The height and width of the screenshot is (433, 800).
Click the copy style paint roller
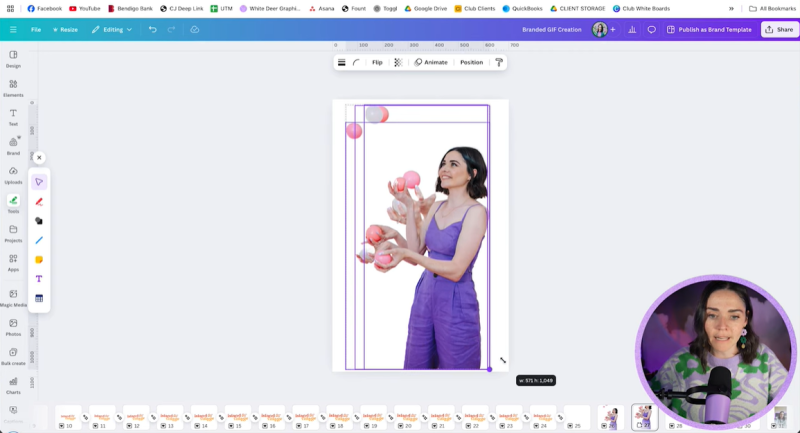(x=499, y=62)
